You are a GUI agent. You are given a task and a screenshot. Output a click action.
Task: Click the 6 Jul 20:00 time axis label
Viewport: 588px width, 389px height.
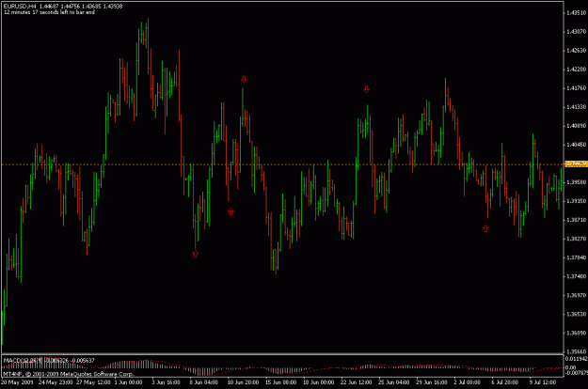(505, 382)
